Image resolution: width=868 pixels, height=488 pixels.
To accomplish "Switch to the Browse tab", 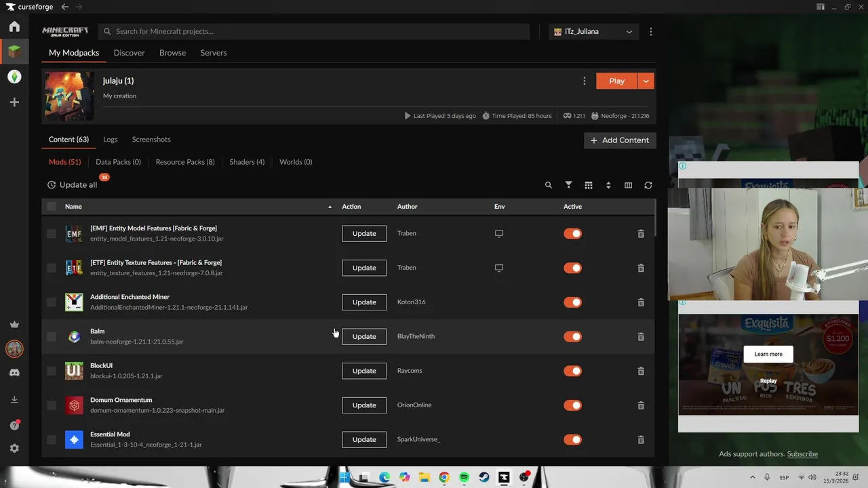I will pyautogui.click(x=172, y=53).
